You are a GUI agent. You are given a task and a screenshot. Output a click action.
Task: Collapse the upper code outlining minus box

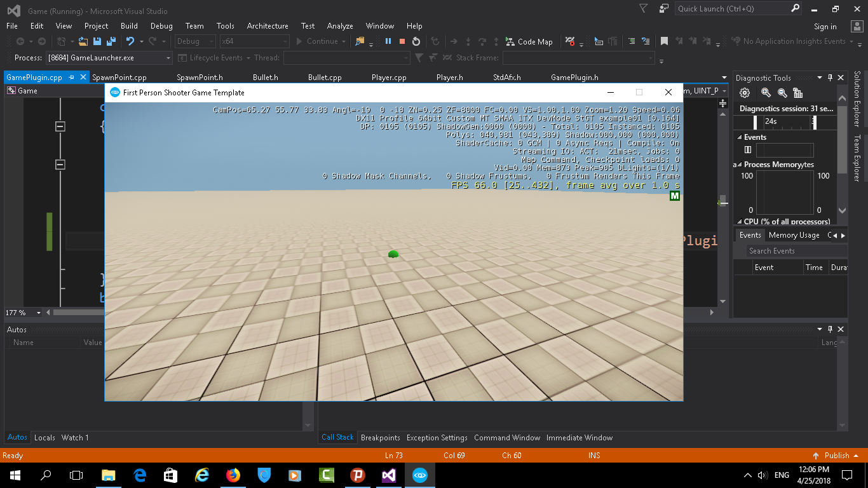coord(60,127)
